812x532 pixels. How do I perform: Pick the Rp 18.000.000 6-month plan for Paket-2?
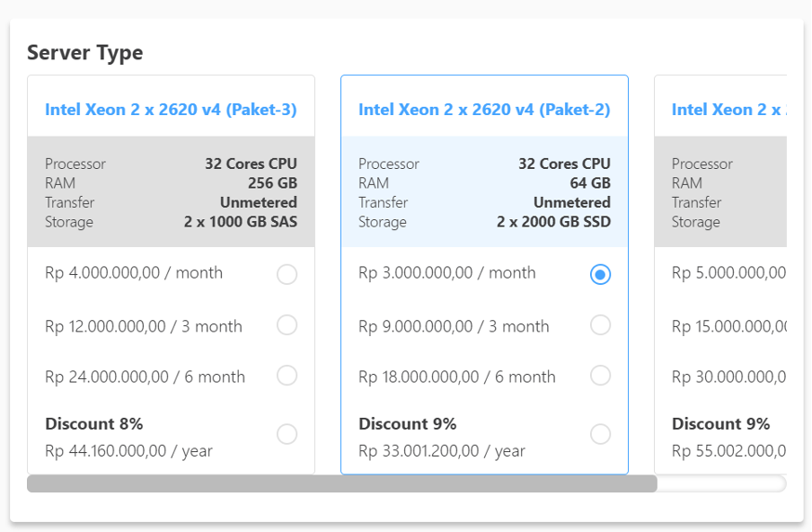(x=600, y=376)
